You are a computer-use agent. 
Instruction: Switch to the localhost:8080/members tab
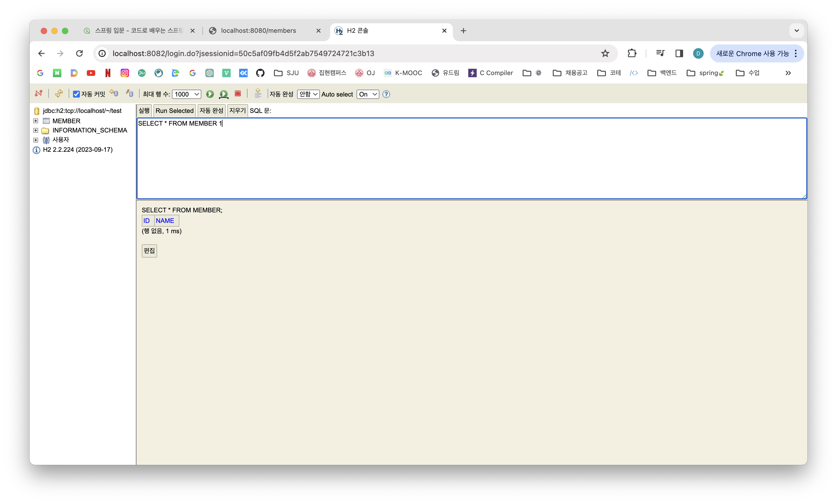[x=258, y=31]
